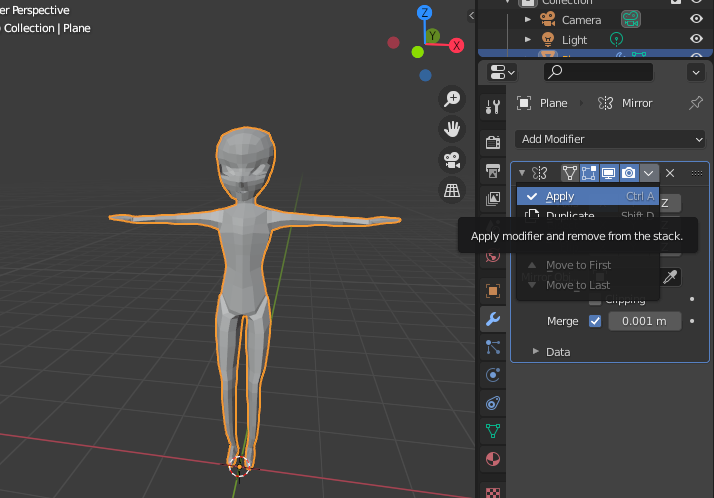The height and width of the screenshot is (498, 714).
Task: Collapse the Mirror modifier panel triangle
Action: (x=522, y=173)
